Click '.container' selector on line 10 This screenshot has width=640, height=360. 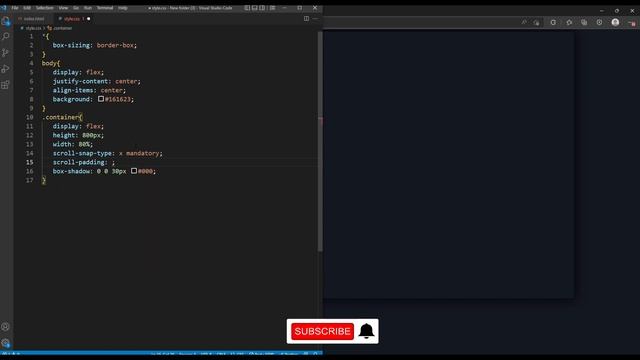[x=61, y=117]
